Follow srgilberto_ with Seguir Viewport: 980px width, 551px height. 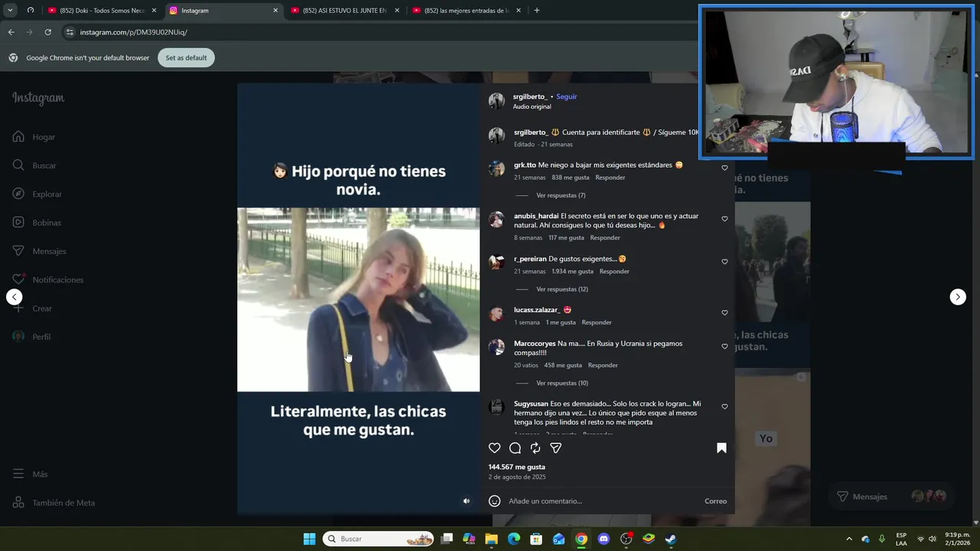(x=567, y=96)
